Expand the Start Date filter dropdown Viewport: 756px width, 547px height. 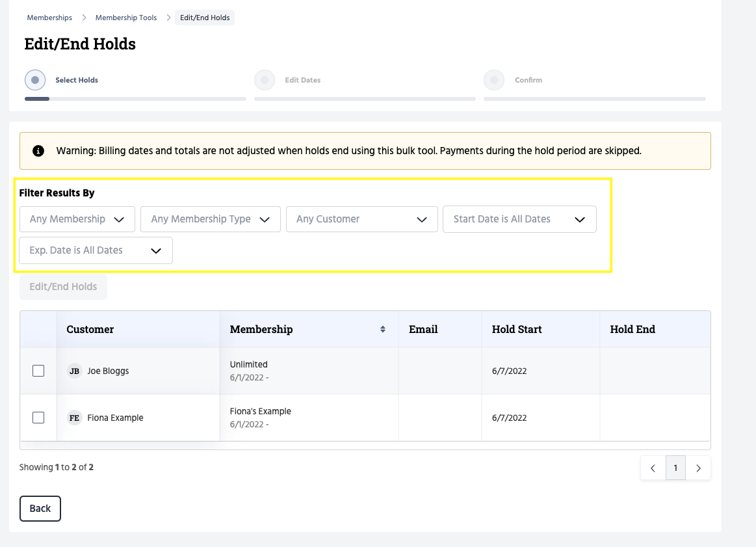[519, 219]
